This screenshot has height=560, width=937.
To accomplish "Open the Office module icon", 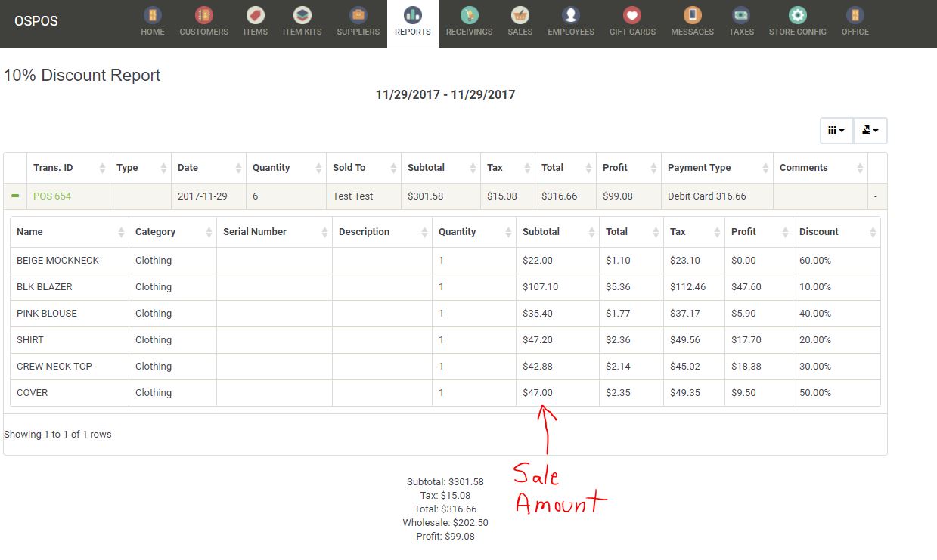I will click(x=855, y=17).
